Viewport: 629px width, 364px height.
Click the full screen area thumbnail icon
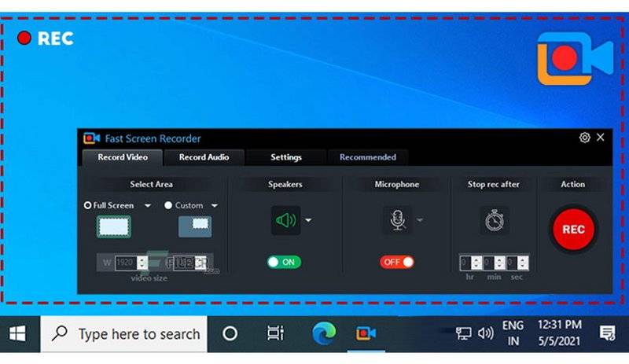tap(114, 226)
